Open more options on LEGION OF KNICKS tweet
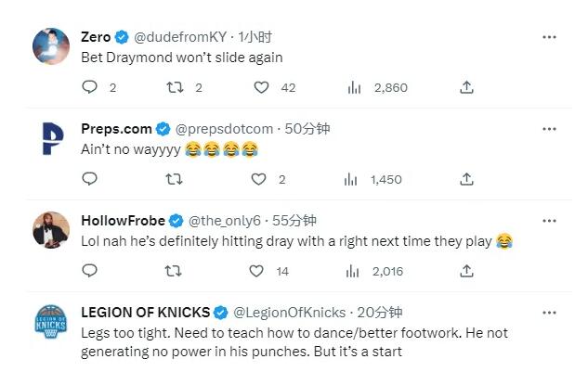 (x=549, y=313)
